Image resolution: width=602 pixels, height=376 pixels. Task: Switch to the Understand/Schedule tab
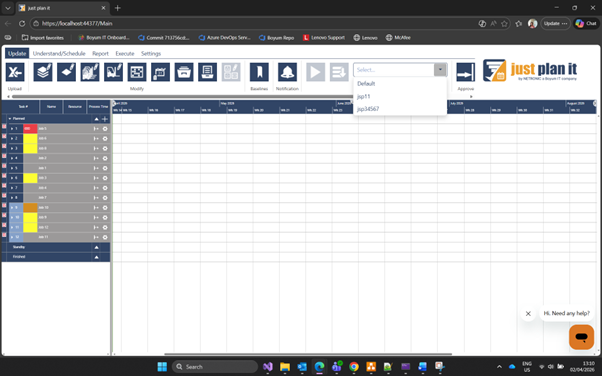tap(59, 53)
